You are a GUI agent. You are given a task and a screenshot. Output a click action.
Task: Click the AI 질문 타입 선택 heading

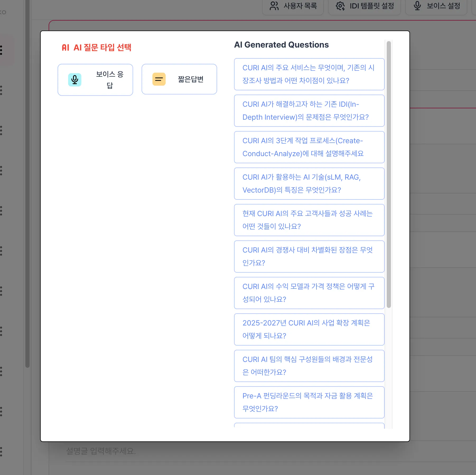point(102,48)
